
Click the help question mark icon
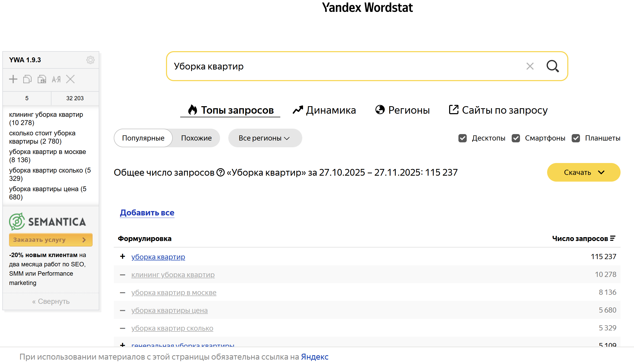point(221,172)
